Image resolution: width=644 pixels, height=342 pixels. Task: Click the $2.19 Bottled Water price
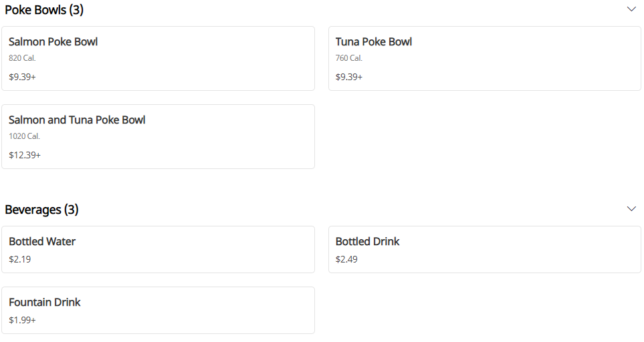19,259
